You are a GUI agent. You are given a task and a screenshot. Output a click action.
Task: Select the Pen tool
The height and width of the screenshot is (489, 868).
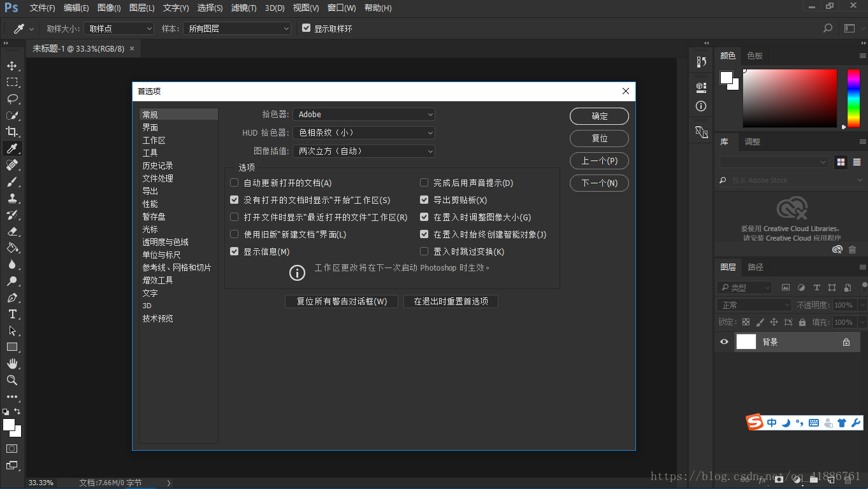pos(12,297)
